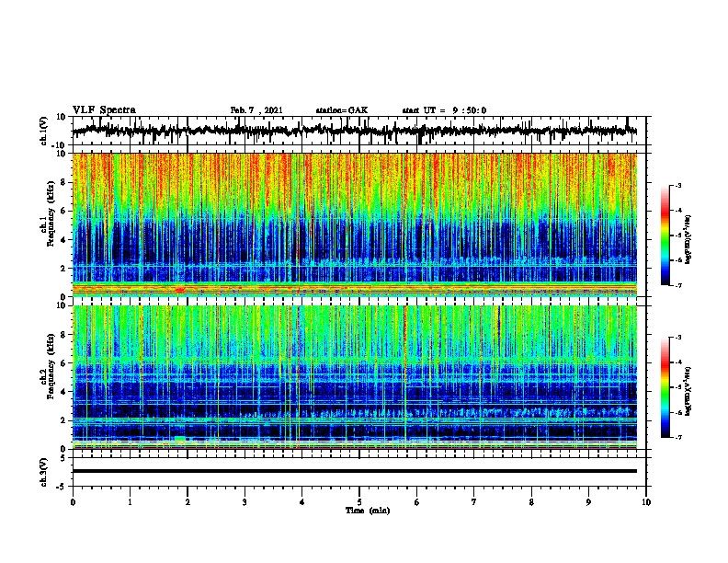This screenshot has height=563, width=728.
Task: Click time axis tick label "5"
Action: click(359, 502)
